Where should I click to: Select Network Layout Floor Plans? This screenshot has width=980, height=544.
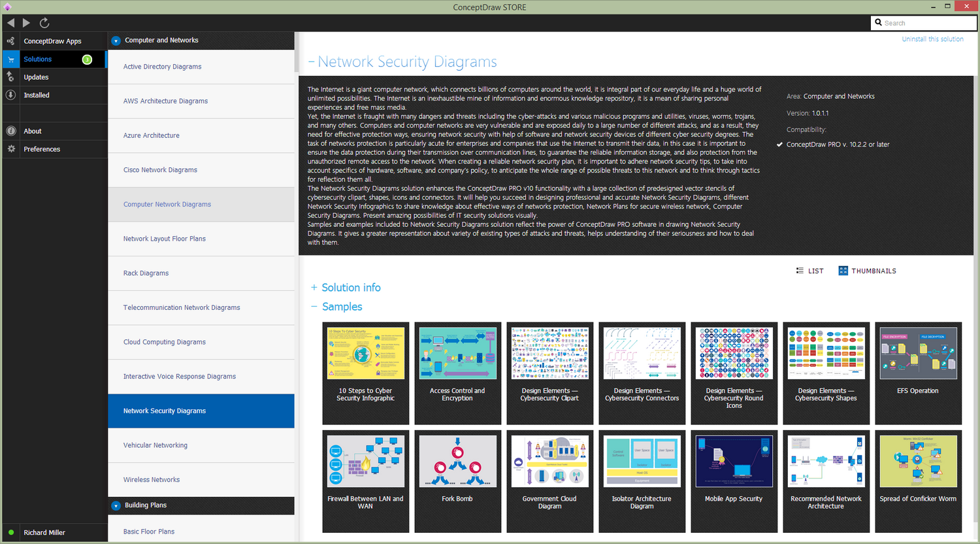point(201,239)
